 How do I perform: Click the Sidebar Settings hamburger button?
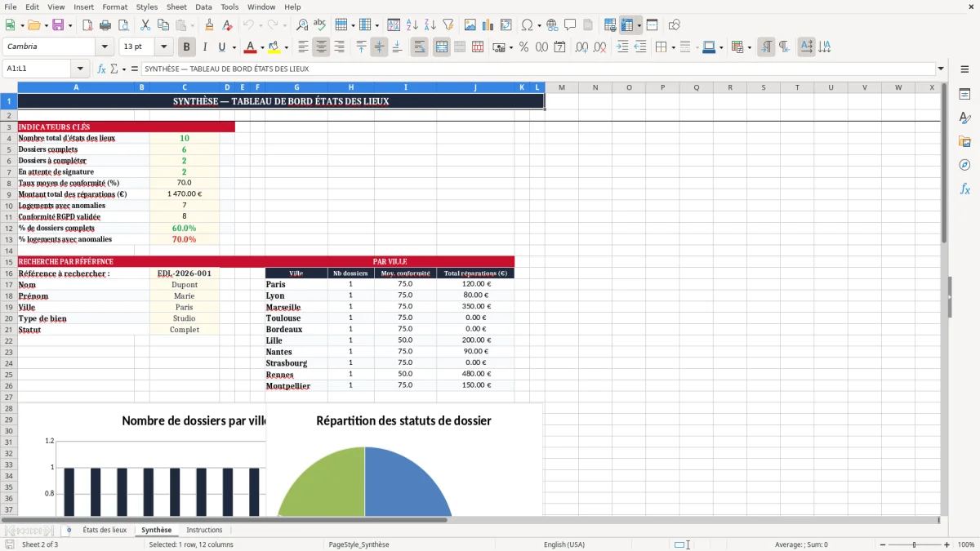(x=964, y=69)
